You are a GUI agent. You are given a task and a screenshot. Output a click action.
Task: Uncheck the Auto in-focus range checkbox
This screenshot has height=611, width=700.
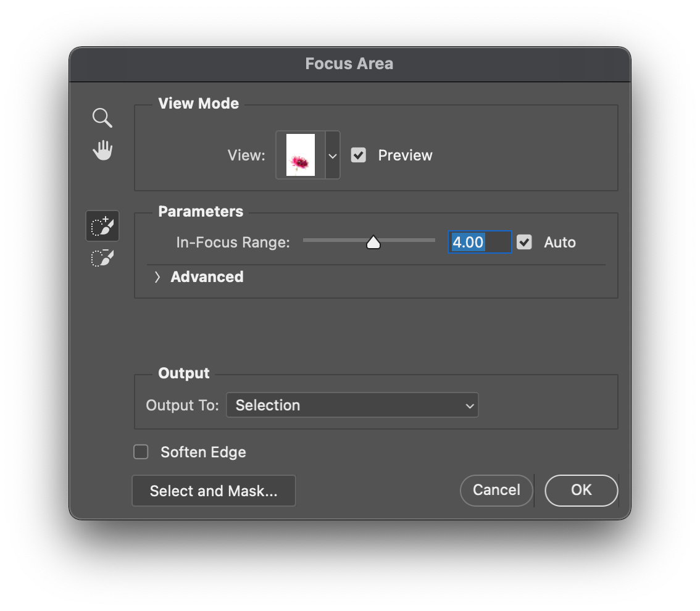tap(524, 243)
